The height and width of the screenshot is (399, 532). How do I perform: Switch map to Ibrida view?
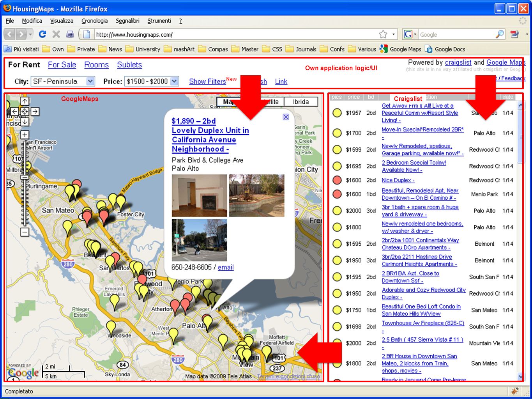pyautogui.click(x=301, y=102)
